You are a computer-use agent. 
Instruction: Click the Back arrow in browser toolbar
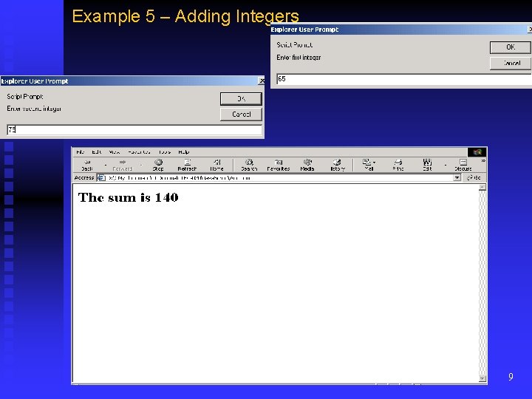coord(87,165)
